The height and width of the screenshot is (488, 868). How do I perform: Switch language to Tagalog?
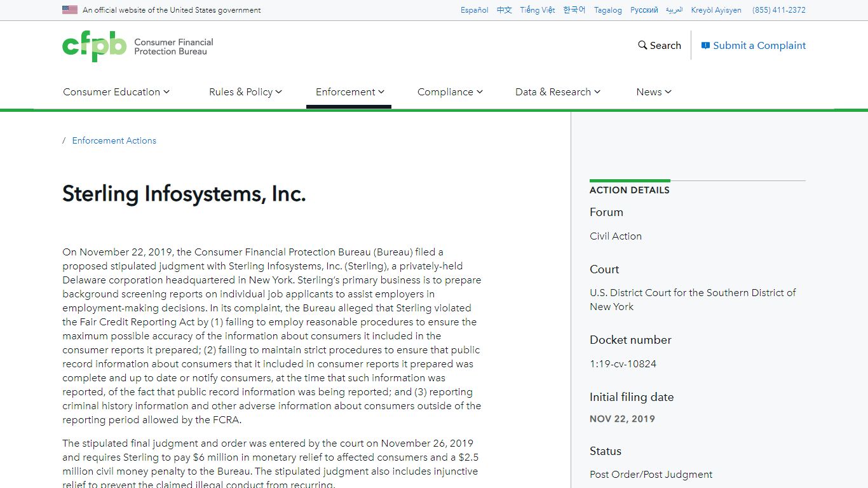pos(608,10)
